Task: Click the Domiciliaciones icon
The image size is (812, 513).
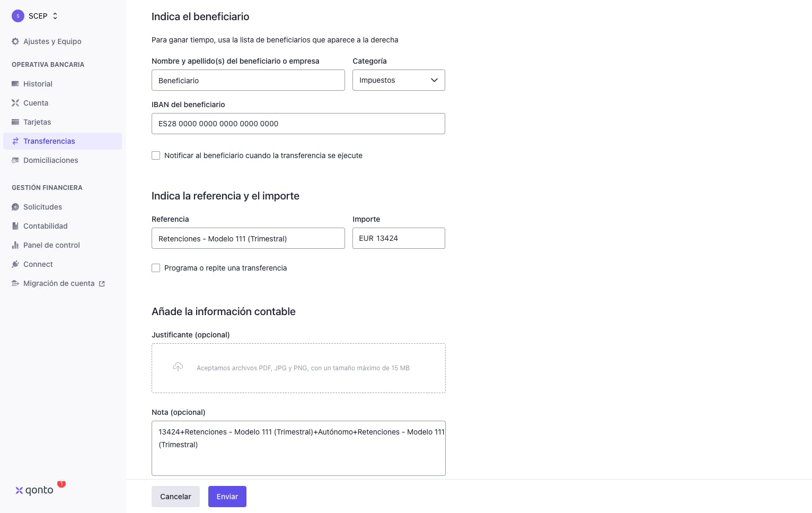Action: coord(15,160)
